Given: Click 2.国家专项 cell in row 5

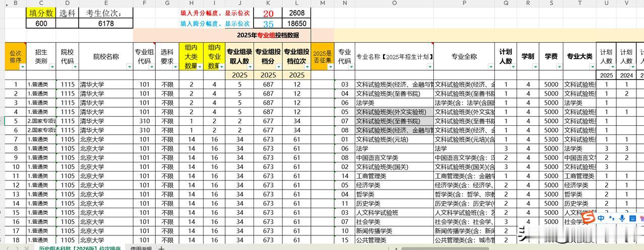Looking at the screenshot, I should (x=41, y=121).
